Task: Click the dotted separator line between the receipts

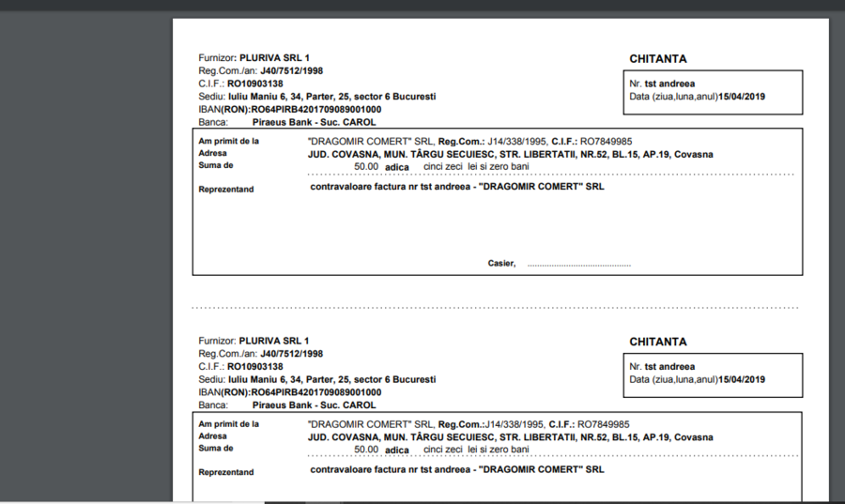Action: (x=495, y=307)
